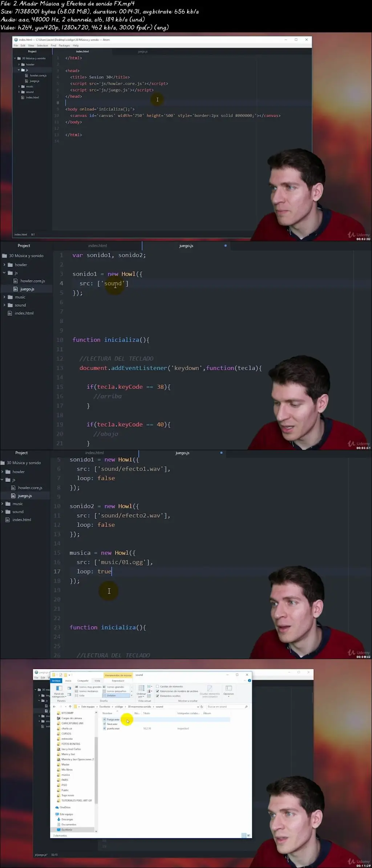Click the howler folder icon in the third frame
The image size is (372, 868).
tap(8, 472)
